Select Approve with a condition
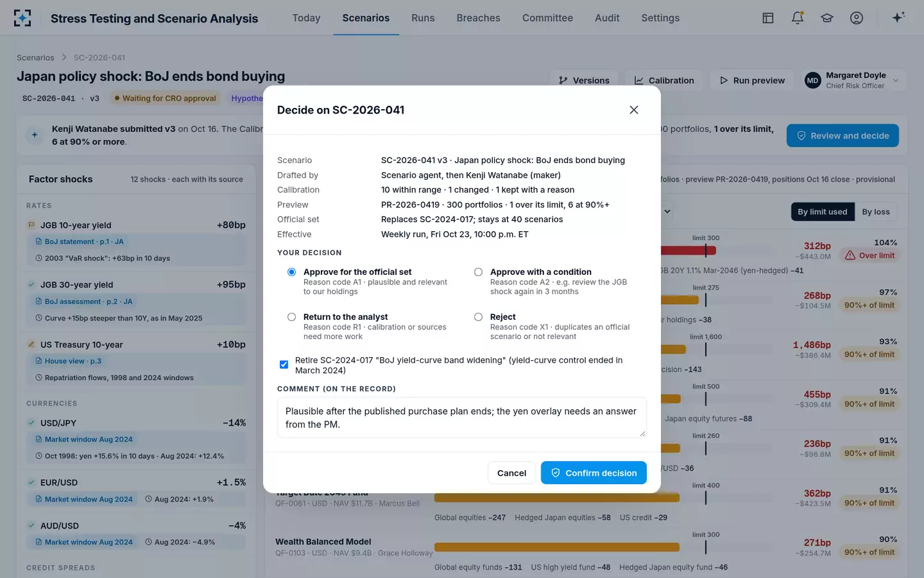Image resolution: width=924 pixels, height=578 pixels. pos(478,272)
